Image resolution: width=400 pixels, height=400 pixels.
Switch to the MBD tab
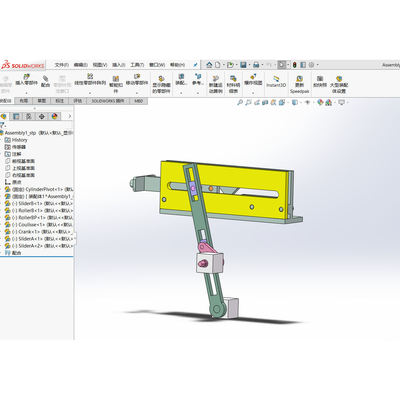coord(138,101)
